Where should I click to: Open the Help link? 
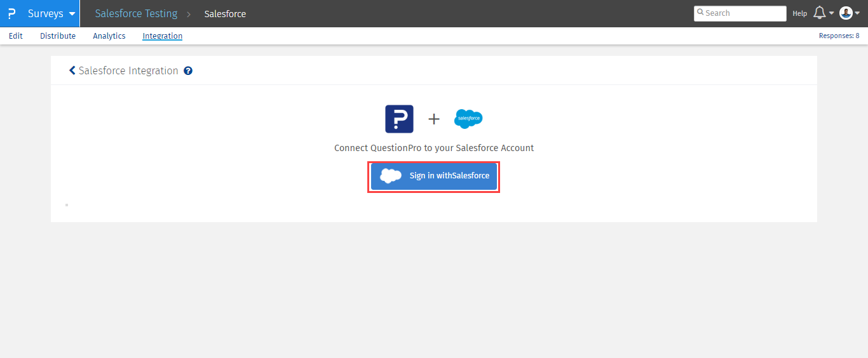tap(799, 13)
